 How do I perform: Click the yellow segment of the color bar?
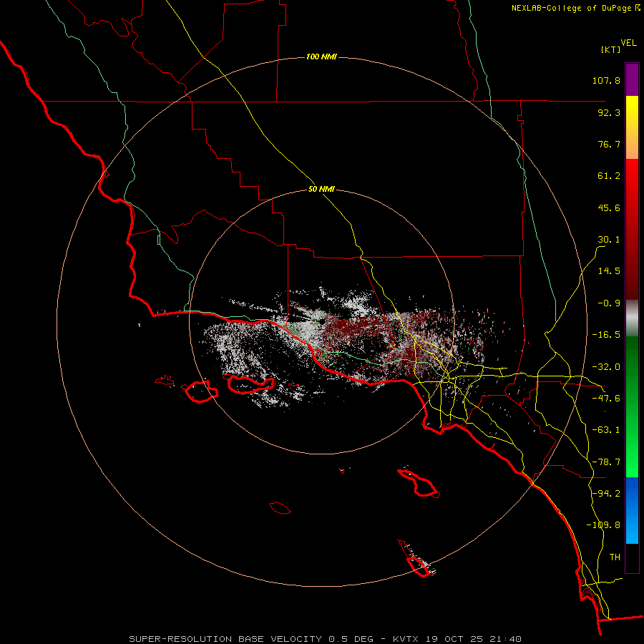click(x=632, y=127)
